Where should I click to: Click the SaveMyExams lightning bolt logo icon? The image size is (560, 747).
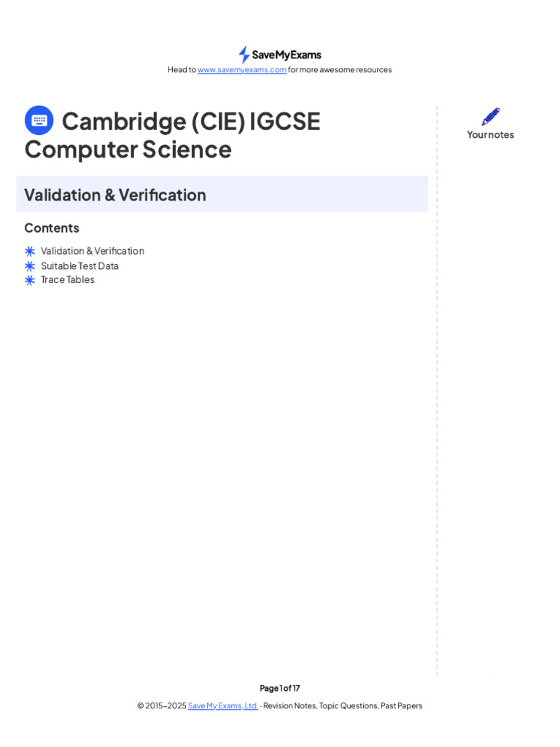coord(244,55)
